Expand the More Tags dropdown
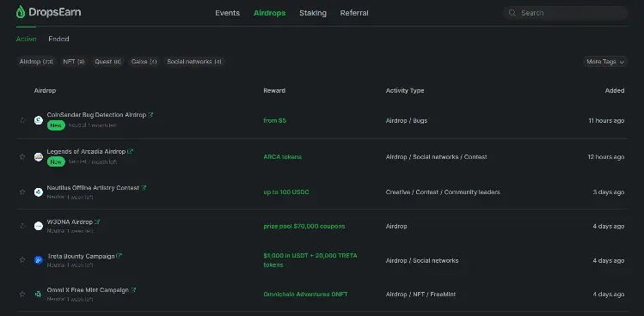 (605, 62)
